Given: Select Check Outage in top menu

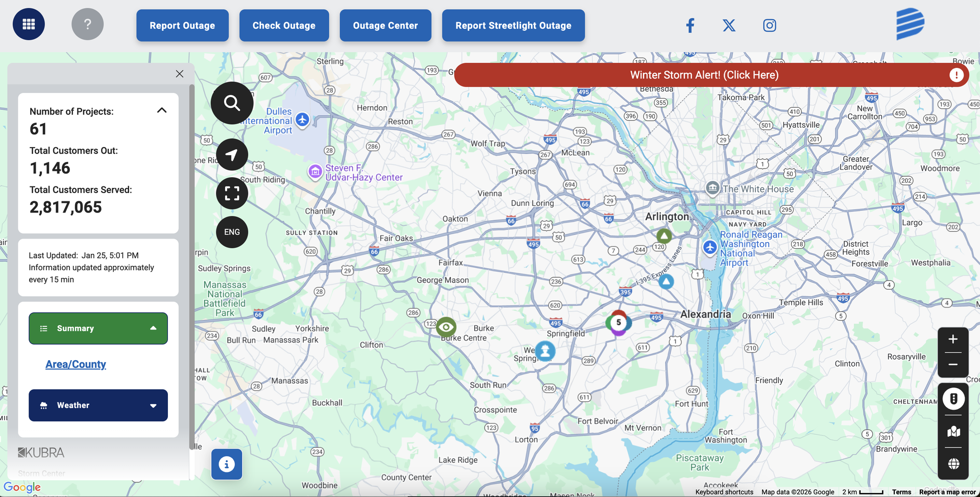Looking at the screenshot, I should pos(284,26).
